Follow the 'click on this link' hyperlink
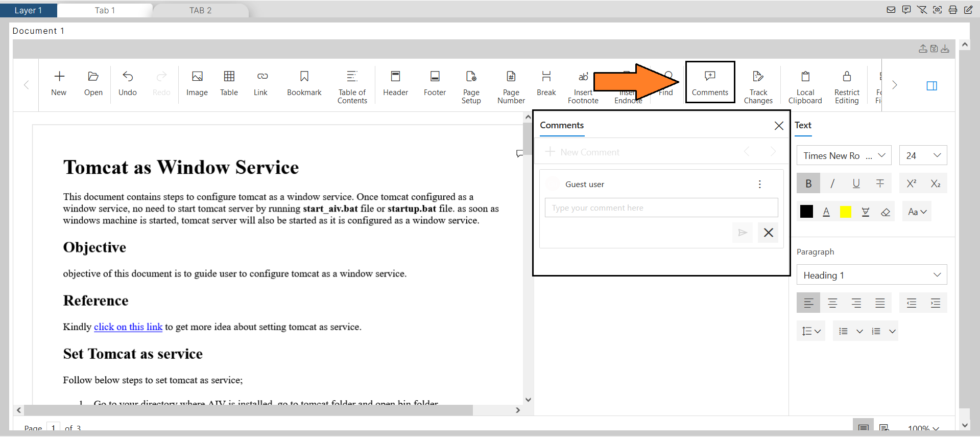 128,327
